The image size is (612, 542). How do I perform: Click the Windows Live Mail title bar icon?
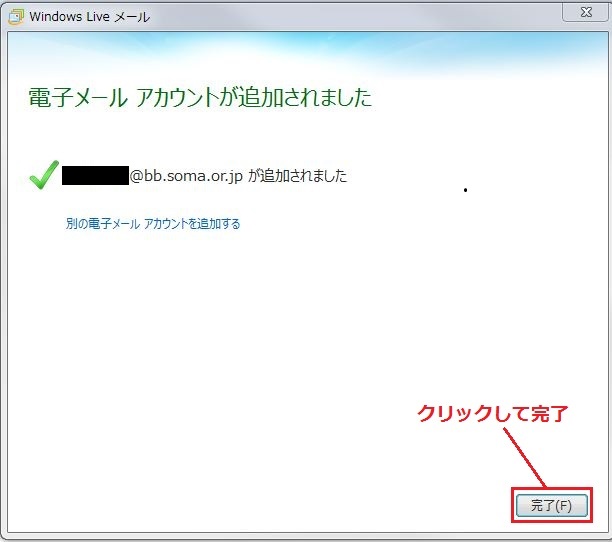pyautogui.click(x=16, y=17)
